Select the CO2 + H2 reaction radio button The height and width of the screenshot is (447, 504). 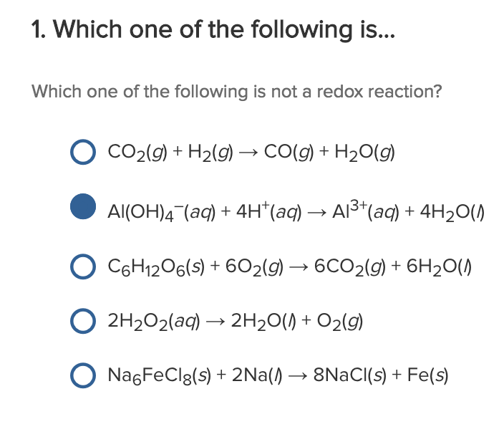click(83, 152)
